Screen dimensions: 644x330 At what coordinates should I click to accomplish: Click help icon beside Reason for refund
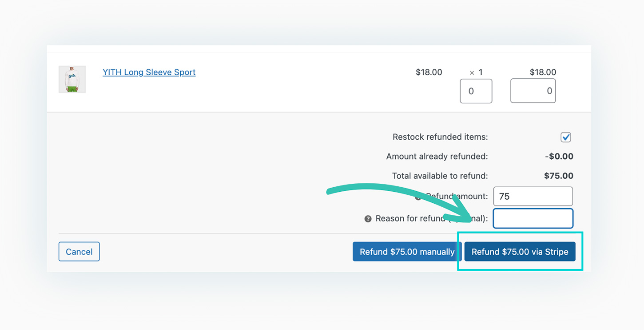pos(368,219)
